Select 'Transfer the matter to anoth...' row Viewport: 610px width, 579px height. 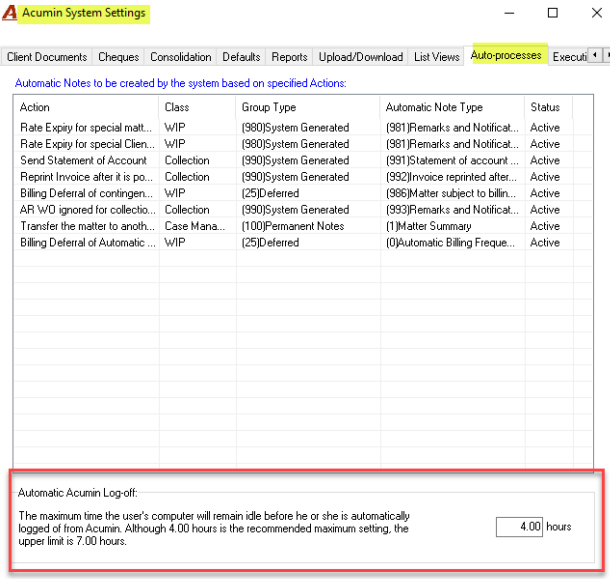pos(303,226)
